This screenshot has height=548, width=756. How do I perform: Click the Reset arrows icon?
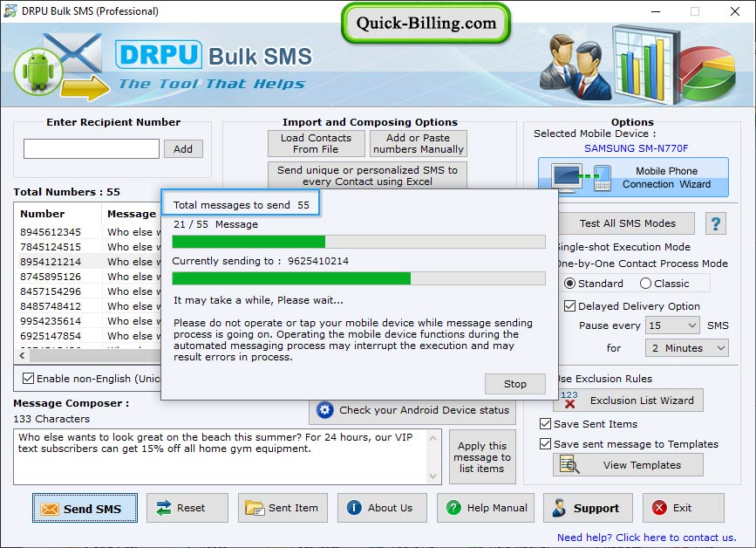point(164,508)
